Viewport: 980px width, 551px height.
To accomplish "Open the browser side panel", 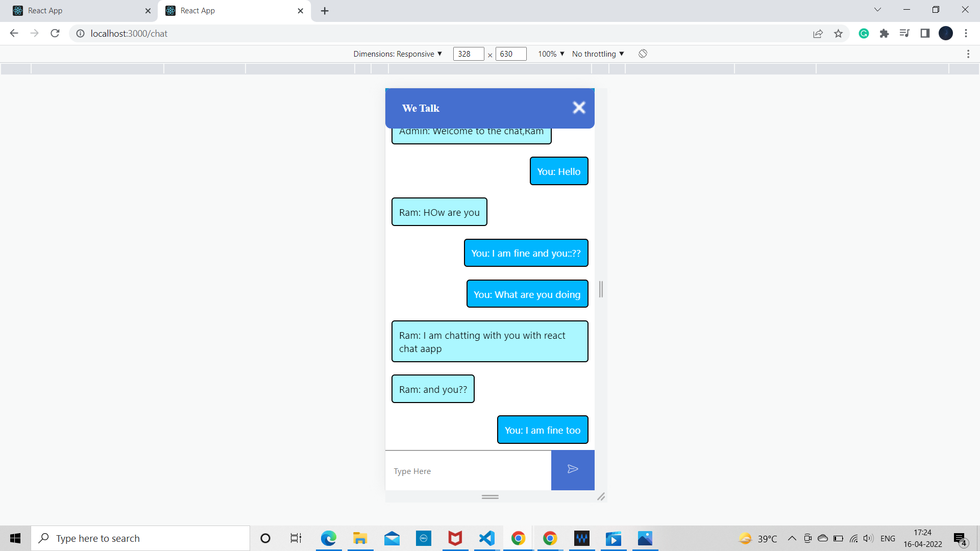I will tap(925, 33).
